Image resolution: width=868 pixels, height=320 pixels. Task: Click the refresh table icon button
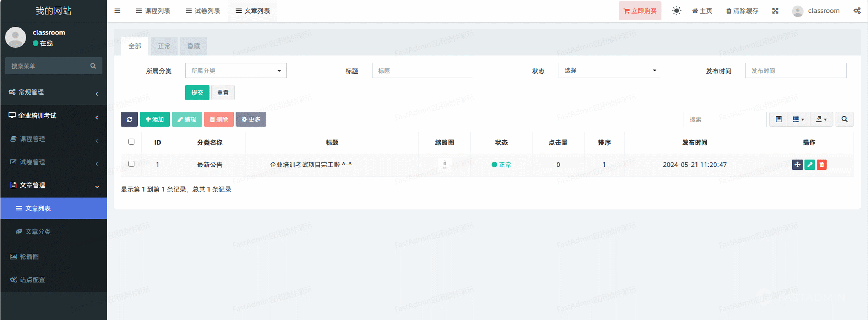(x=129, y=119)
